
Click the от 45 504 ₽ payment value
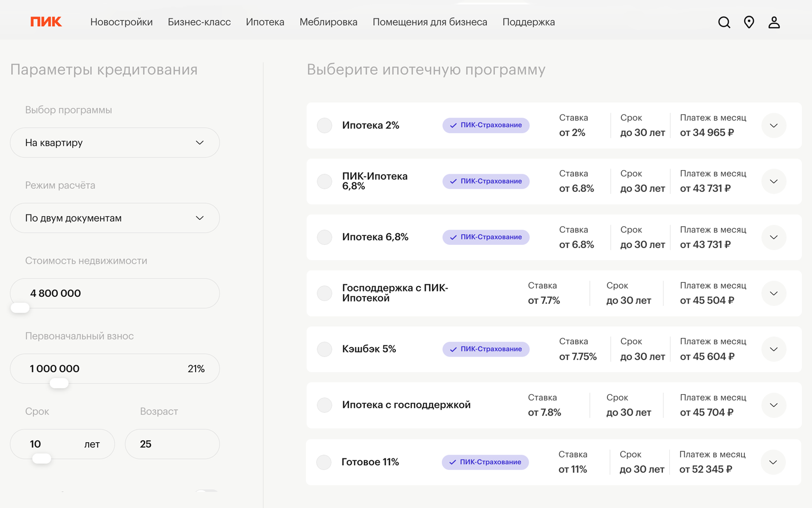tap(707, 301)
